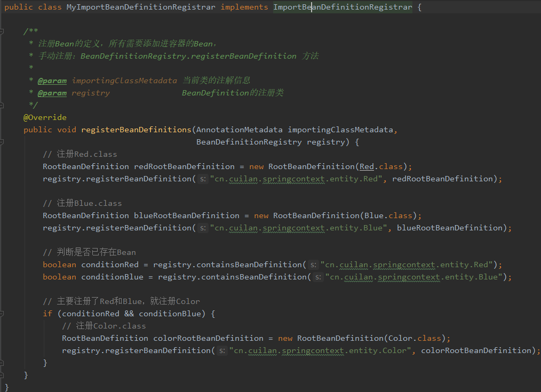The width and height of the screenshot is (541, 392).
Task: Click the string "cn.cuilan.springcontext.entity.Blue" in registerBeanDefinition call
Action: pos(299,228)
